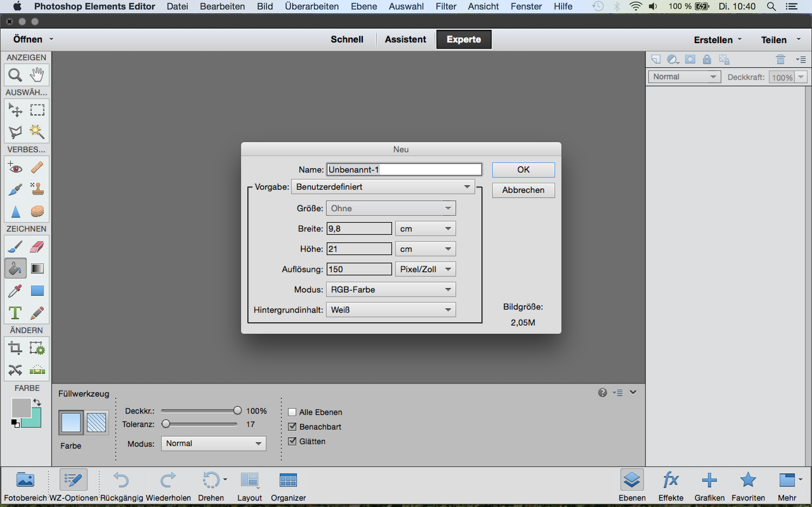812x507 pixels.
Task: Click Abbrechen to cancel dialog
Action: click(523, 190)
